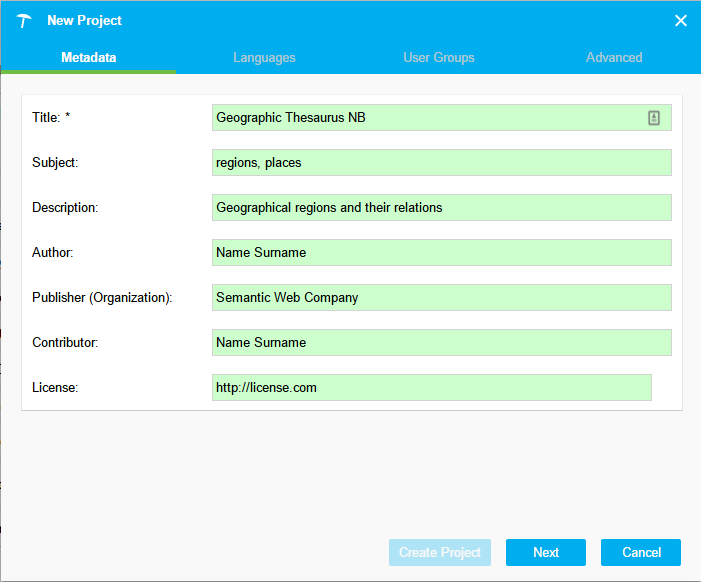
Task: Open the Languages tab
Action: tap(264, 58)
